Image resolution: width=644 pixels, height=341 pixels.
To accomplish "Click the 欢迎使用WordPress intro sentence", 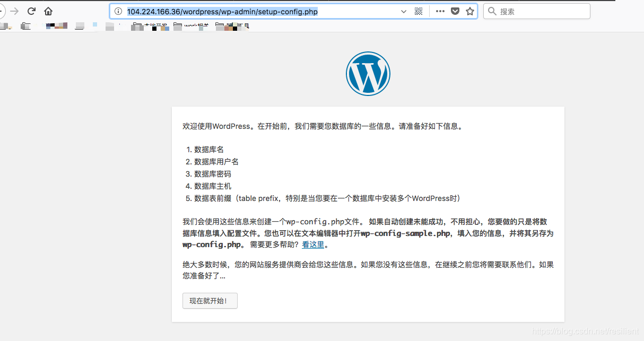I will click(x=323, y=127).
